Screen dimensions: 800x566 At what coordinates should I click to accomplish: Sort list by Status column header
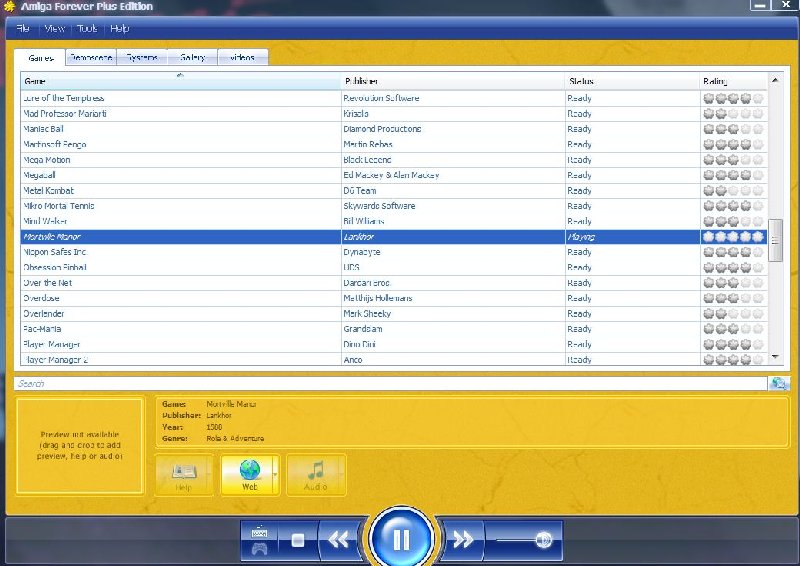(632, 81)
